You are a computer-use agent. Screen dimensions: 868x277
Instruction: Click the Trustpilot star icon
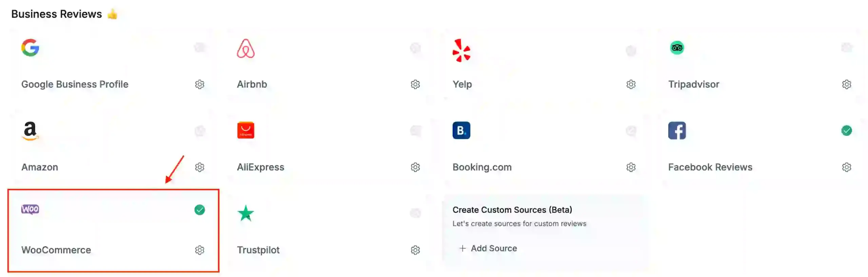point(245,214)
